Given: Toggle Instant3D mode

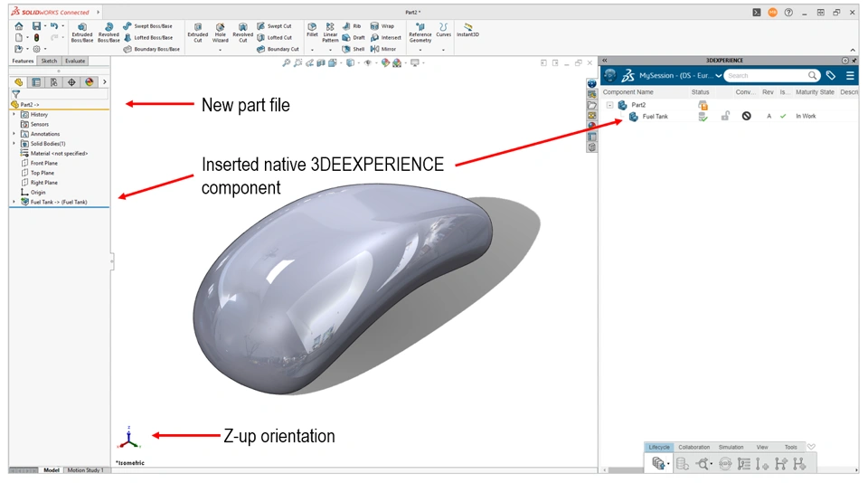Looking at the screenshot, I should pos(467,30).
